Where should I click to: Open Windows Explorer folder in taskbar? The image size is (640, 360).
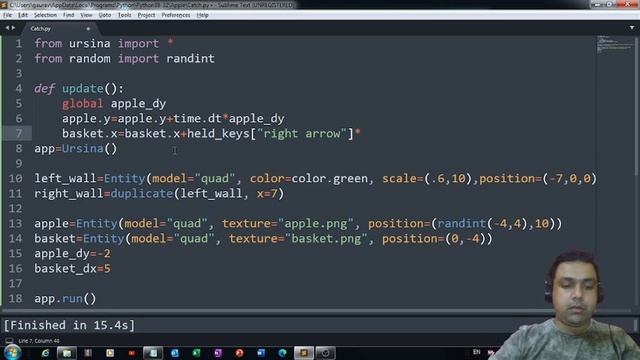tap(67, 353)
